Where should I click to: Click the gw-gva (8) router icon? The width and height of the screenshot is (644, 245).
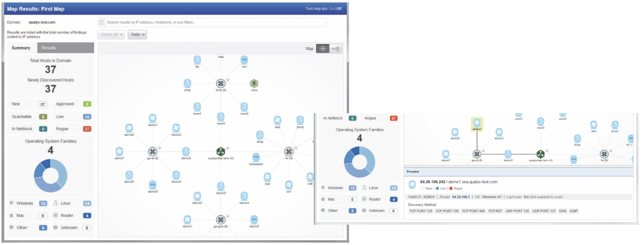[x=220, y=220]
